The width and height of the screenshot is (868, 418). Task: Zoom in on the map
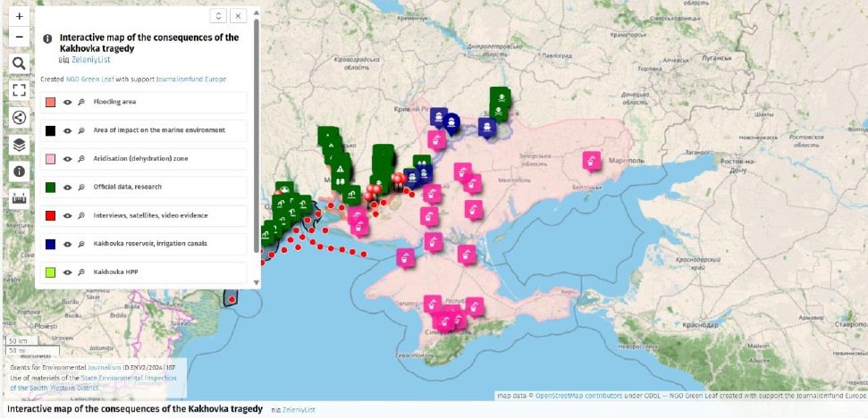[19, 16]
